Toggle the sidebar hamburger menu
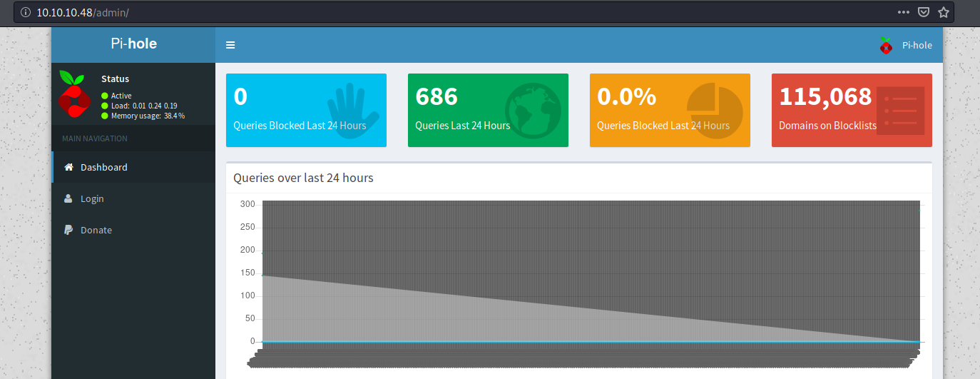Image resolution: width=980 pixels, height=379 pixels. [230, 45]
